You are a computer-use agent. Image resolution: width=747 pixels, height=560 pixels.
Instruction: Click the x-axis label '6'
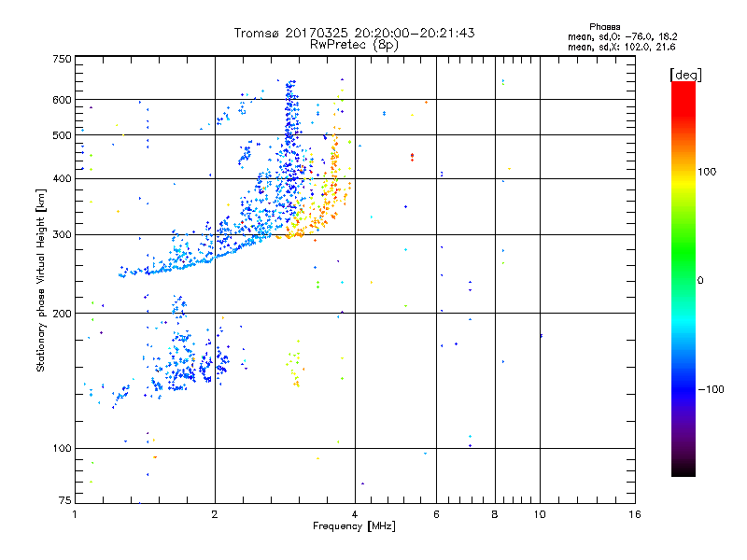pos(436,514)
